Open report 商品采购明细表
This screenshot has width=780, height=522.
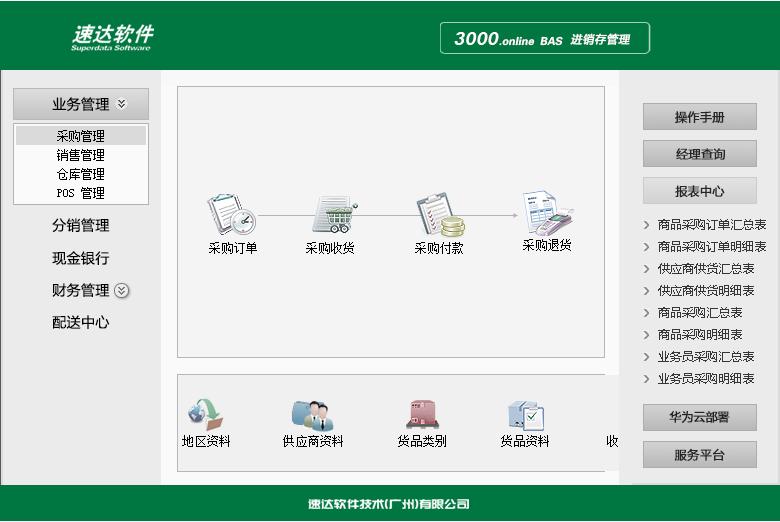pyautogui.click(x=700, y=335)
